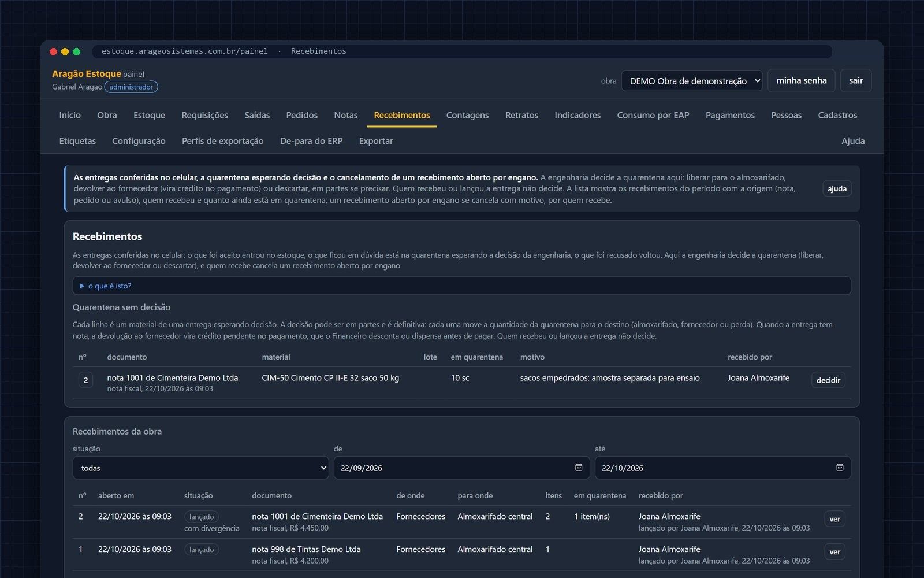The height and width of the screenshot is (578, 924).
Task: Open the Requisições tab
Action: 204,115
